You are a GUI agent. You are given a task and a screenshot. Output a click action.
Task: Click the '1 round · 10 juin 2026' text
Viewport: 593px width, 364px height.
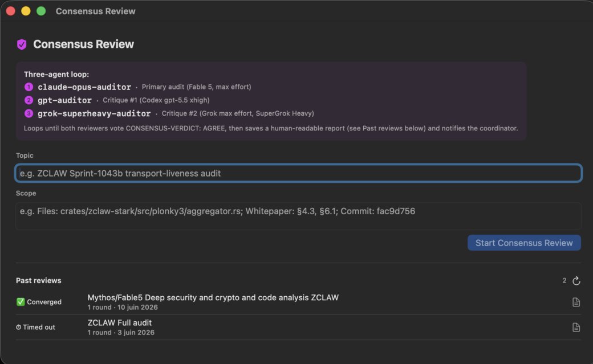coord(123,307)
